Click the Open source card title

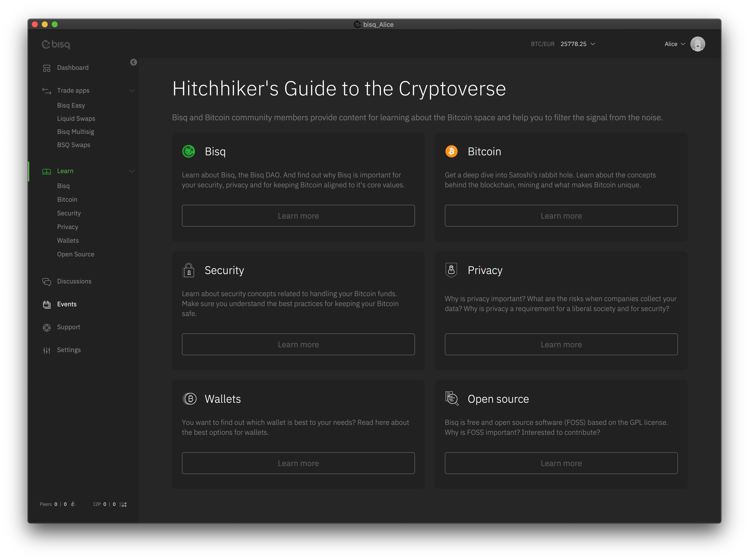tap(498, 399)
